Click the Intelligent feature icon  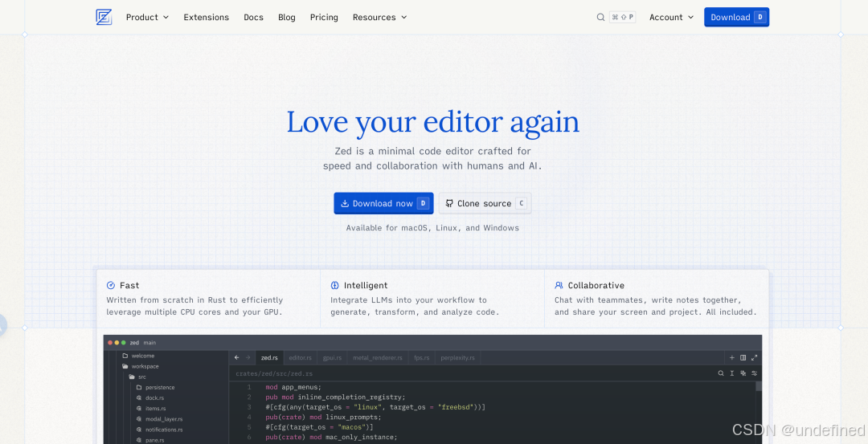pos(335,285)
